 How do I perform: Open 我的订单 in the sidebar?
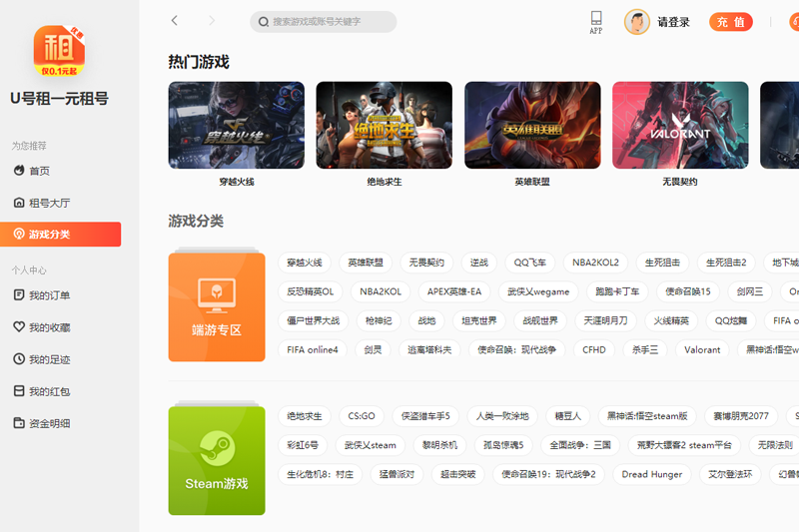[x=49, y=296]
